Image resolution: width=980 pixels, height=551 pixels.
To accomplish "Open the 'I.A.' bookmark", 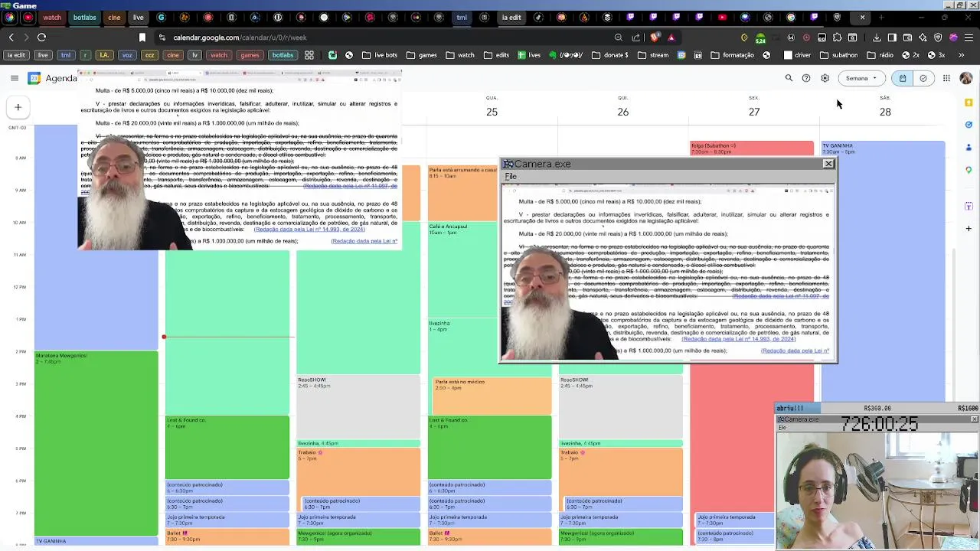I will coord(104,55).
